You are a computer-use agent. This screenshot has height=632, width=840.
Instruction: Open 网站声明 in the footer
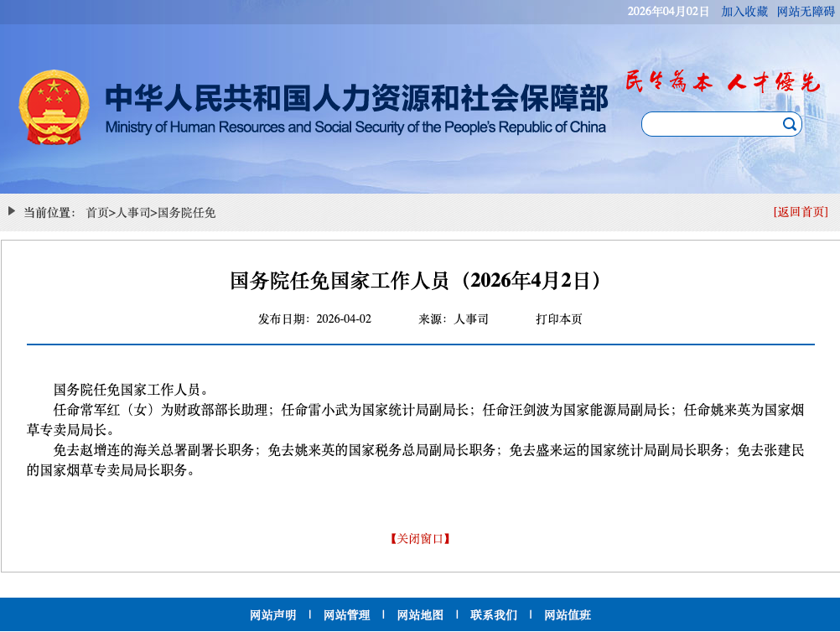[x=272, y=615]
